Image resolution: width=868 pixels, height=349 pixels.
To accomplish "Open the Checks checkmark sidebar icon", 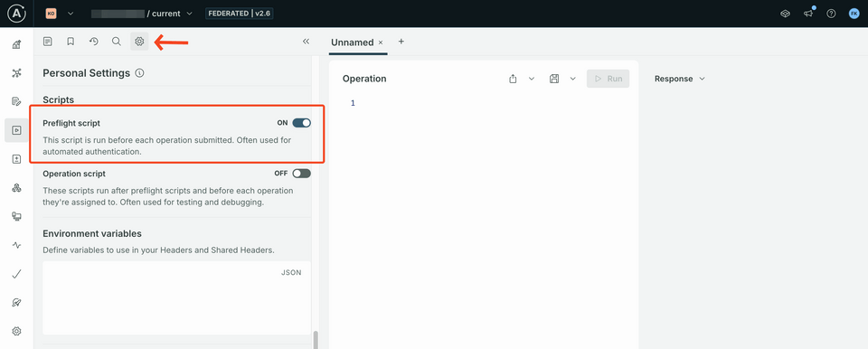I will (x=16, y=274).
